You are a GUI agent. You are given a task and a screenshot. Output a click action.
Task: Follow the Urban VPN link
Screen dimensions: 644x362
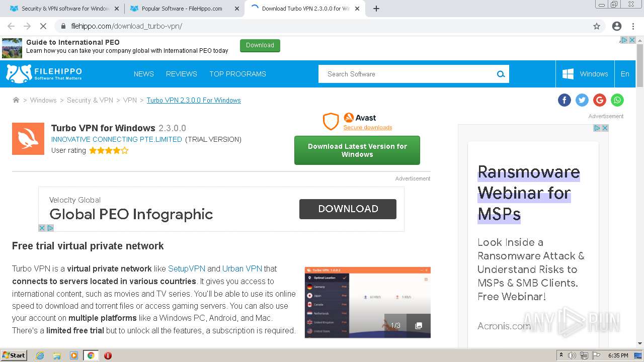242,268
